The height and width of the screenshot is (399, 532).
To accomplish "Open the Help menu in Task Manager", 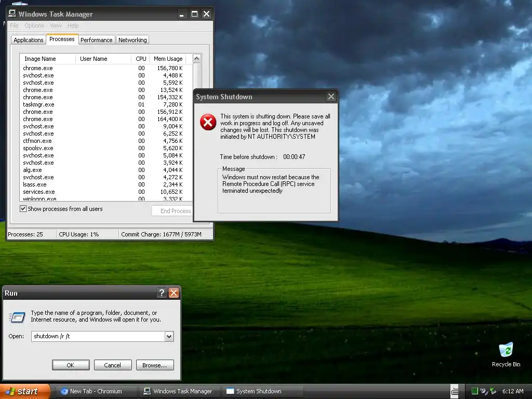I will click(x=73, y=25).
